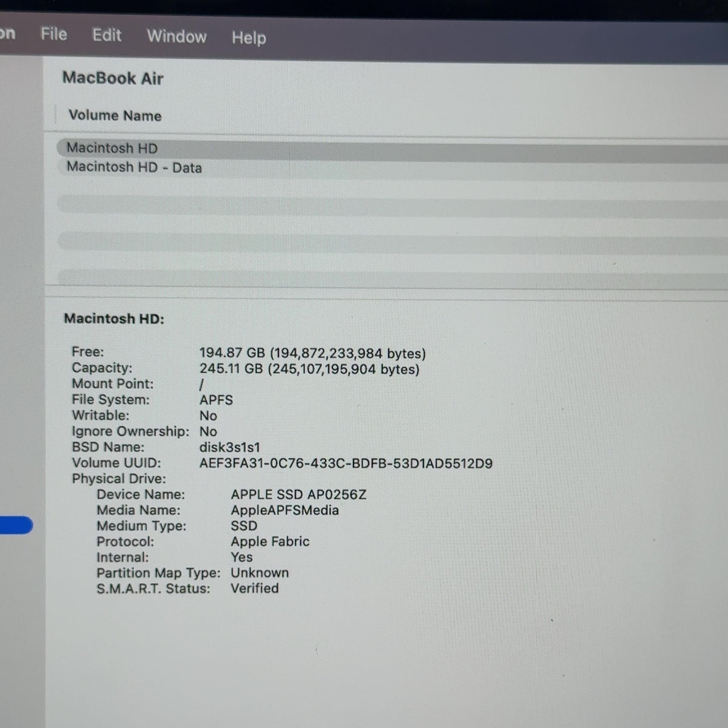The image size is (728, 728).
Task: Click the MacBook Air title text
Action: coord(113,78)
